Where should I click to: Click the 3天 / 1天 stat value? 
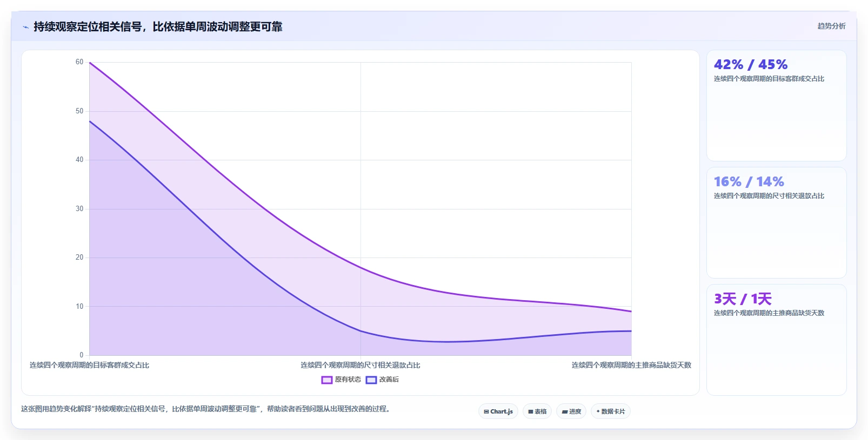(743, 299)
